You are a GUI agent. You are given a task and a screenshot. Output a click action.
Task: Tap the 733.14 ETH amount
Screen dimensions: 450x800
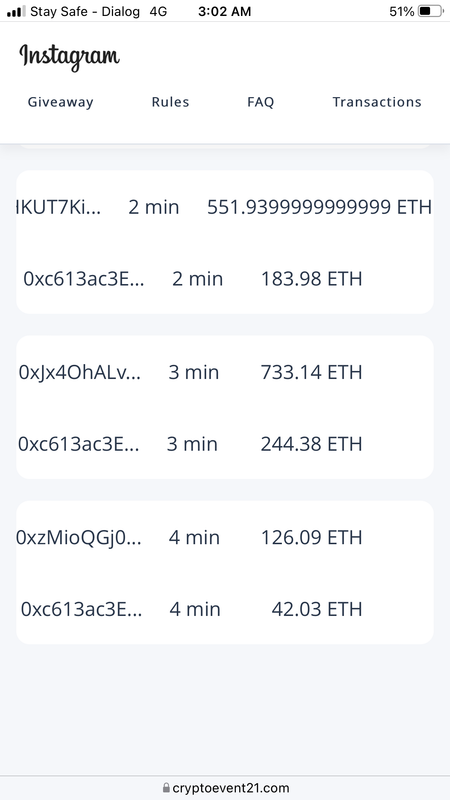[311, 372]
